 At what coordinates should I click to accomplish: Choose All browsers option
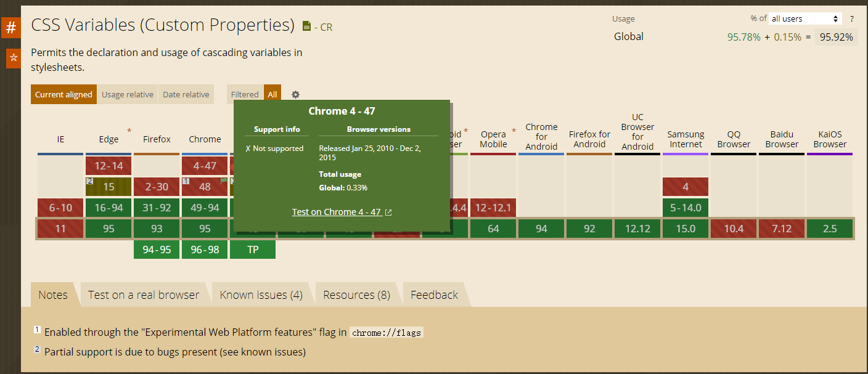272,94
